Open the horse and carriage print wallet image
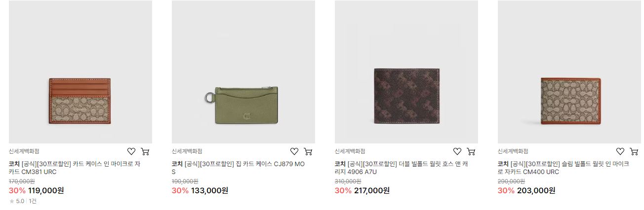 coord(406,72)
